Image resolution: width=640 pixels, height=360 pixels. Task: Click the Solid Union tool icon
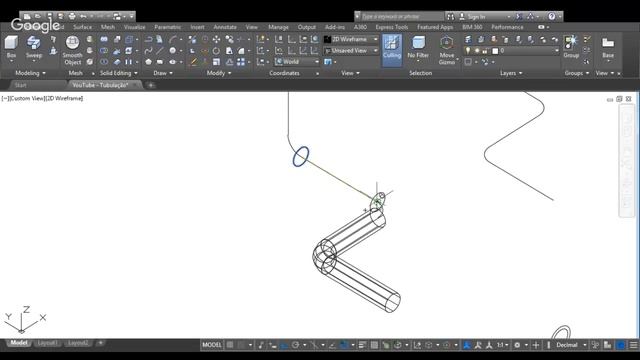click(x=104, y=39)
